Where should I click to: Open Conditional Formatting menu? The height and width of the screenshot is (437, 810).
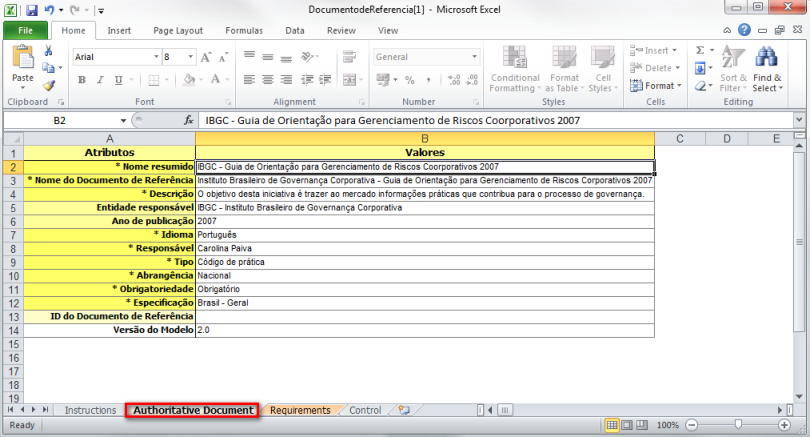tap(515, 69)
